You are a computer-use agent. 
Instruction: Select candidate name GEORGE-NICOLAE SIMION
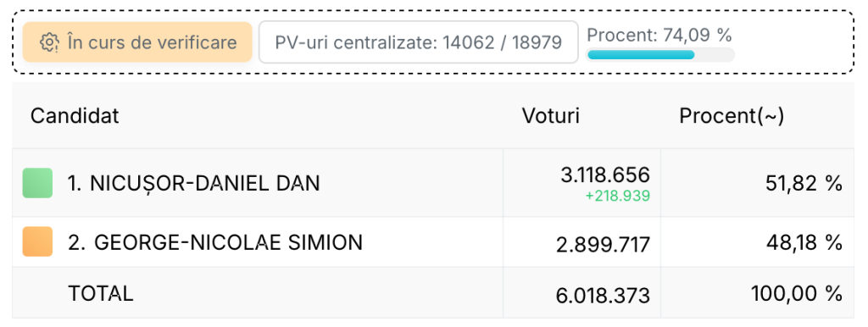[215, 241]
